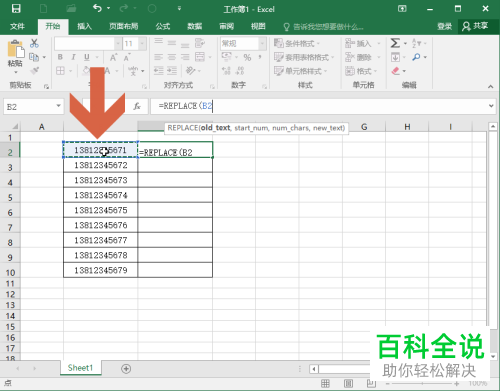Screen dimensions: 500x391
Task: Click the Find and Select magnifier icon
Action: (x=416, y=57)
